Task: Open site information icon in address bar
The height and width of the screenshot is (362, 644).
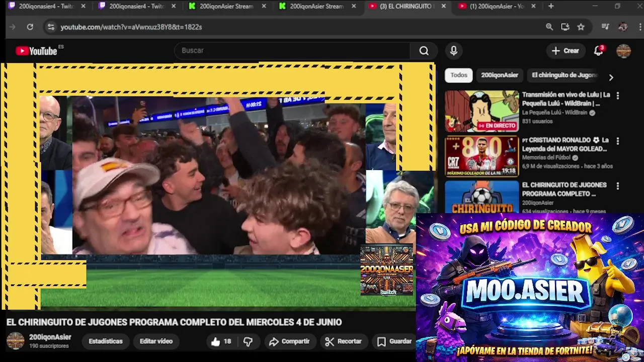Action: [x=50, y=27]
